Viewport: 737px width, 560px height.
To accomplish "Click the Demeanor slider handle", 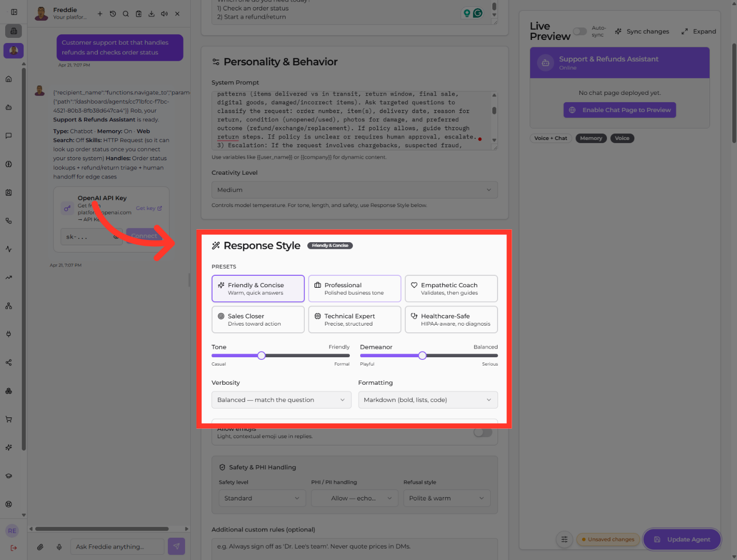I will click(422, 356).
